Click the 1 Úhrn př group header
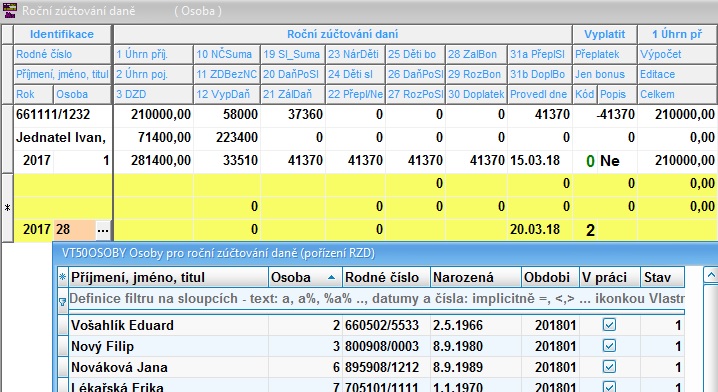 (x=677, y=34)
